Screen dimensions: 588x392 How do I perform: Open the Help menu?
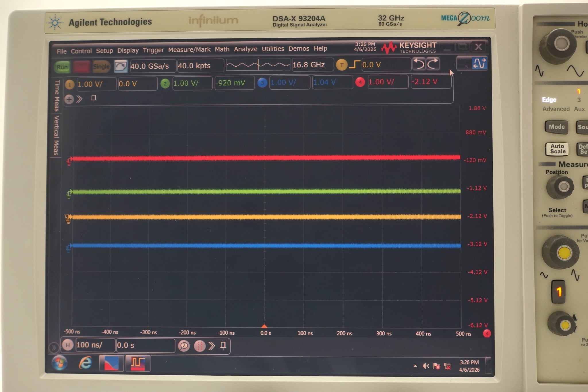[x=320, y=48]
